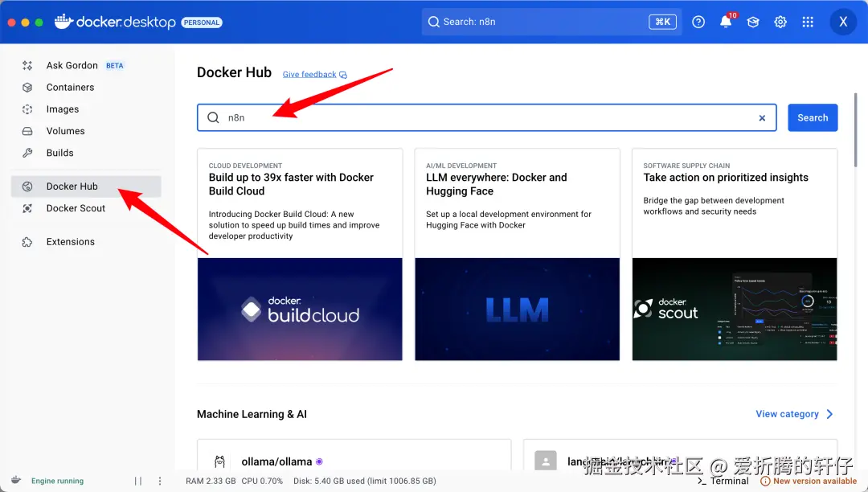This screenshot has width=868, height=492.
Task: Click the Docker Scout sidebar icon
Action: tap(27, 208)
